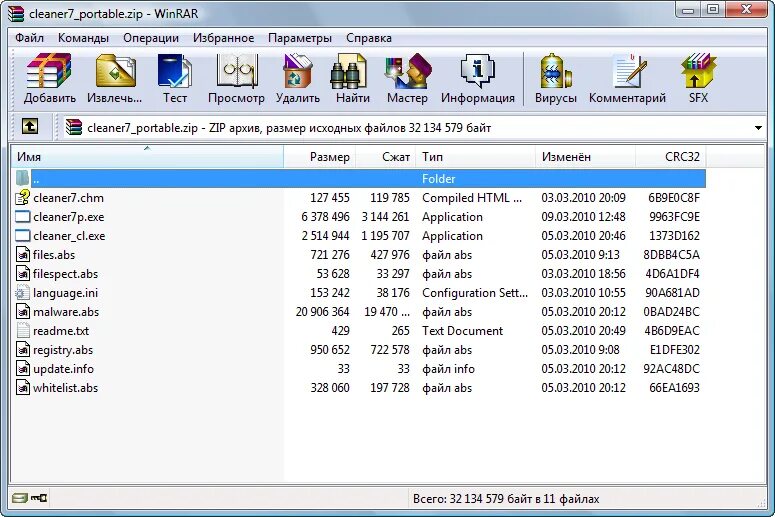Minimize the WinRAR window
The height and width of the screenshot is (517, 775).
[x=689, y=9]
